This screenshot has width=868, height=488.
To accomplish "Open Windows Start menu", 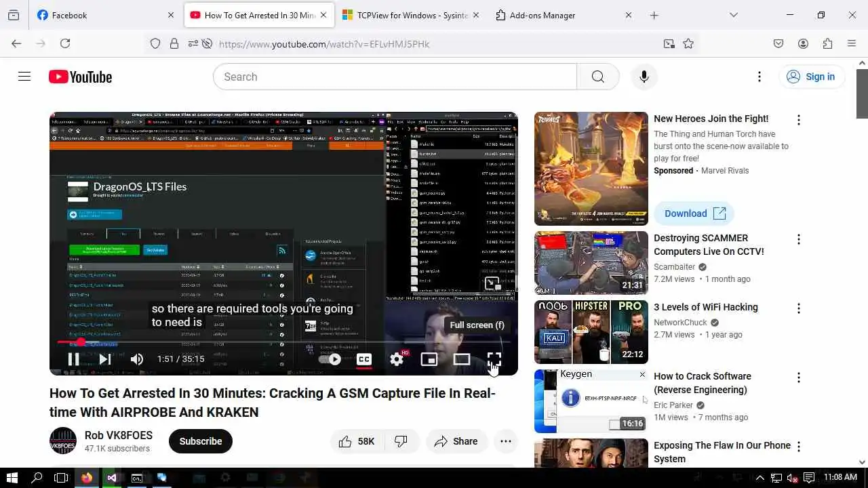I will pyautogui.click(x=12, y=478).
